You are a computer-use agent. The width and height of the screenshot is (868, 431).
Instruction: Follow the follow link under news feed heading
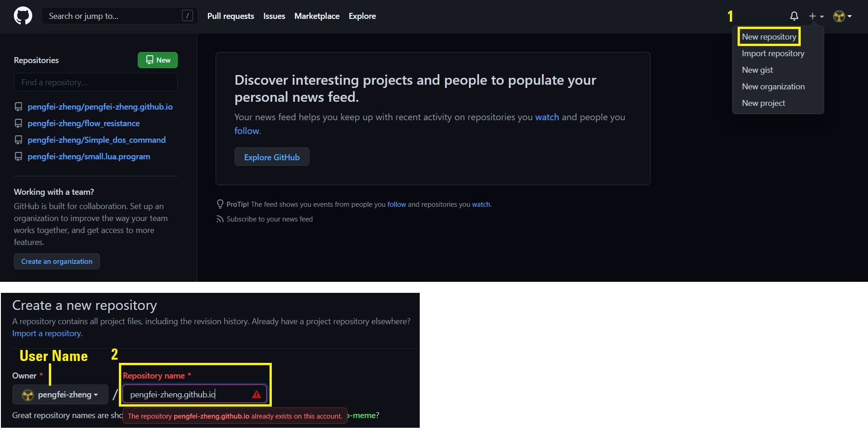coord(246,131)
